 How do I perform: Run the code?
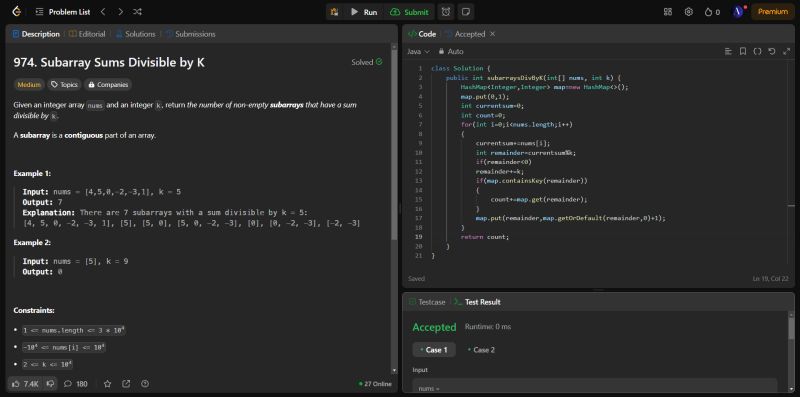coord(364,12)
